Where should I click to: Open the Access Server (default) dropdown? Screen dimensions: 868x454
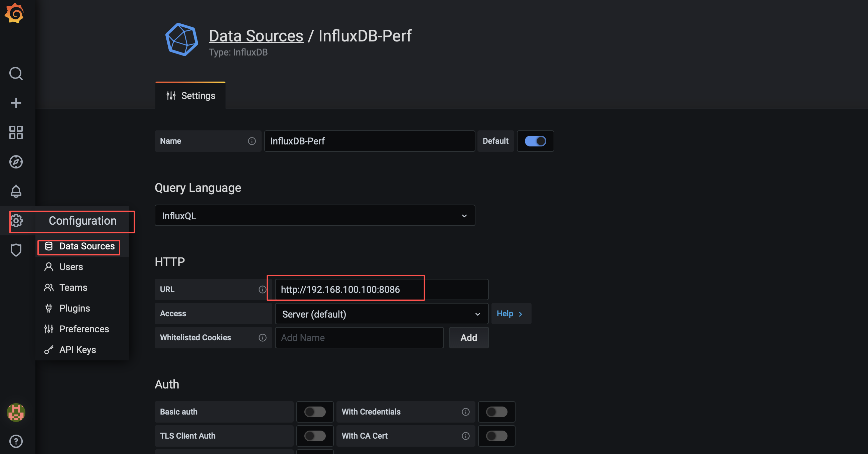pyautogui.click(x=382, y=314)
